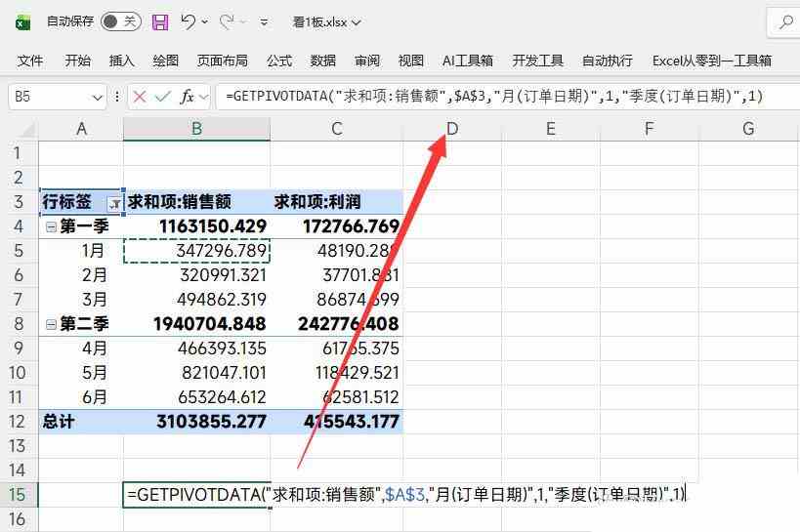Screen dimensions: 800x532
Task: Expand the Name Box dropdown arrow
Action: click(x=97, y=97)
